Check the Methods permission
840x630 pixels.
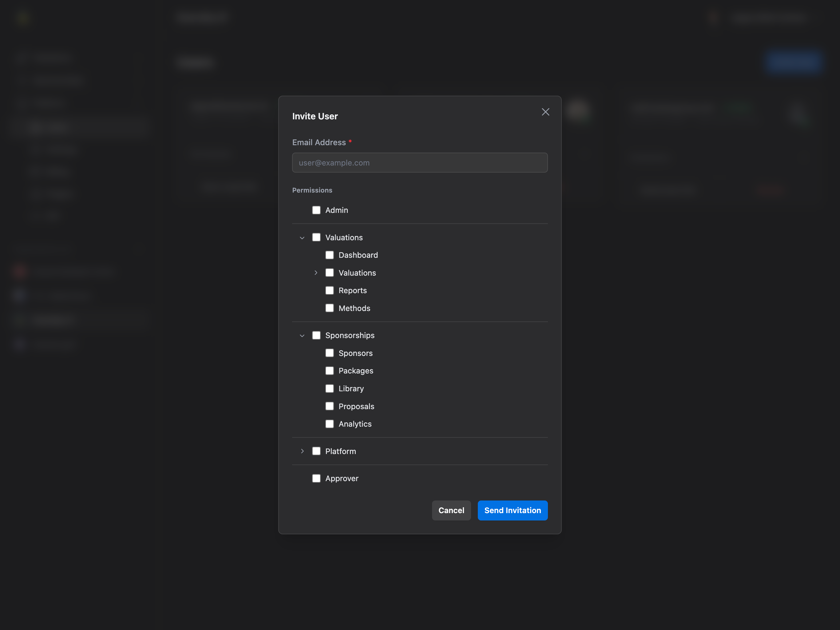coord(329,308)
